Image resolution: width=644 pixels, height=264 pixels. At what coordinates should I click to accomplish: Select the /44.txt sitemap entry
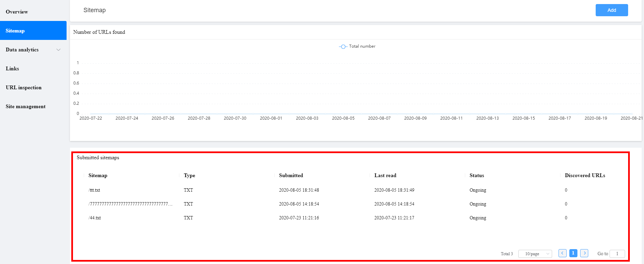pyautogui.click(x=95, y=218)
